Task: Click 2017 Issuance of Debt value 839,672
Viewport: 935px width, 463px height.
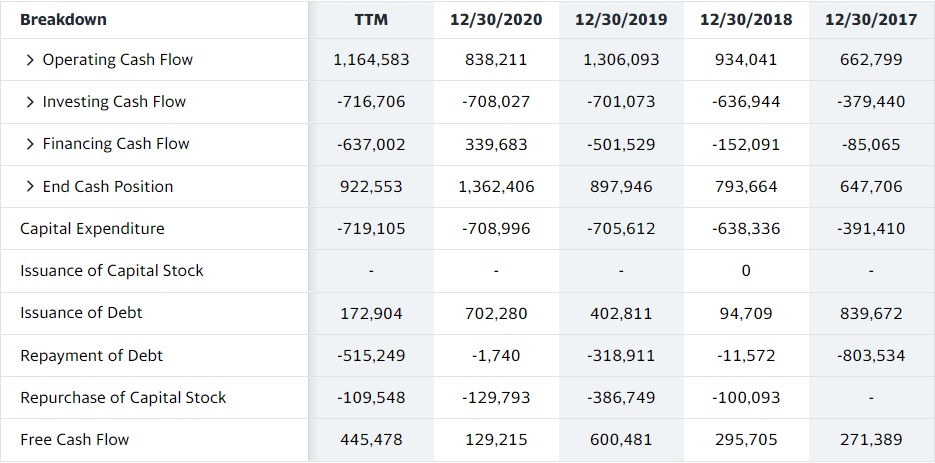Action: [871, 313]
